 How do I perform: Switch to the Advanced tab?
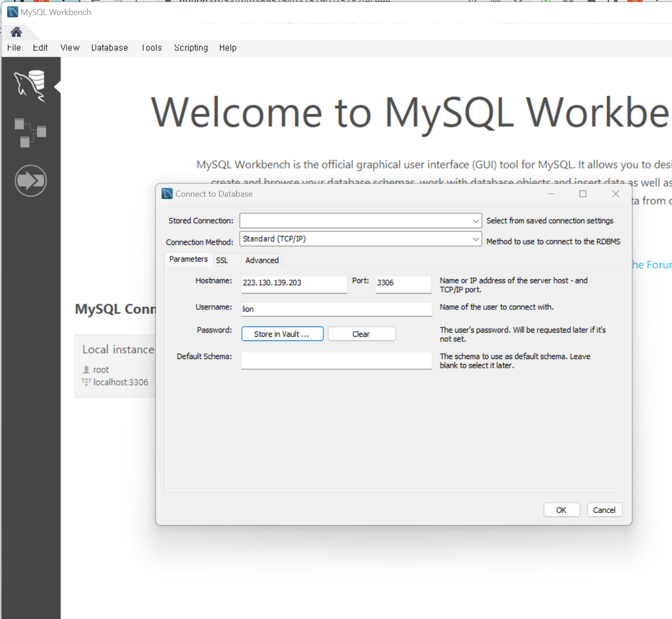coord(262,260)
